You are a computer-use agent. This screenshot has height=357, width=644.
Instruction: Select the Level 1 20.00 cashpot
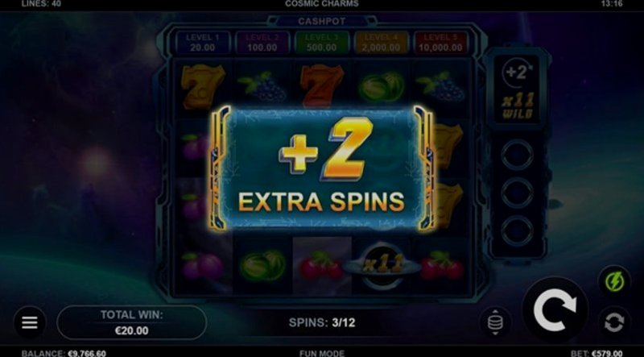[x=203, y=43]
